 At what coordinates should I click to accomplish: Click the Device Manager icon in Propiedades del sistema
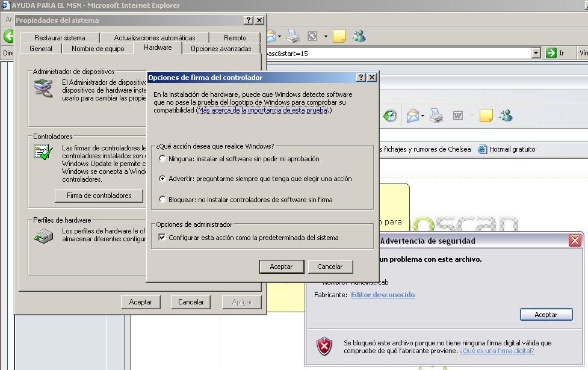[x=43, y=88]
